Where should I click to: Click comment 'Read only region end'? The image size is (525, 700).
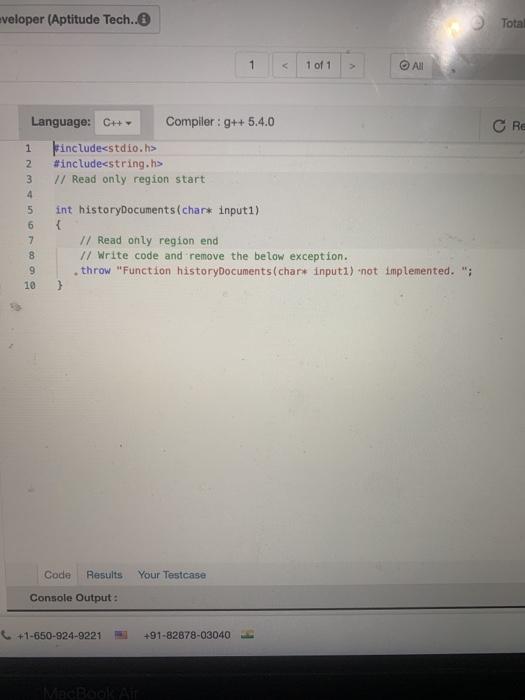click(149, 241)
